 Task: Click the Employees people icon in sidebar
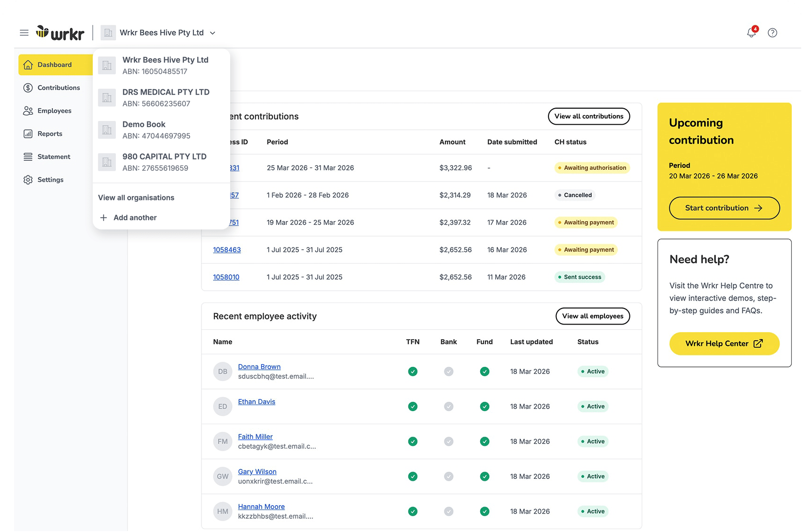click(x=28, y=111)
